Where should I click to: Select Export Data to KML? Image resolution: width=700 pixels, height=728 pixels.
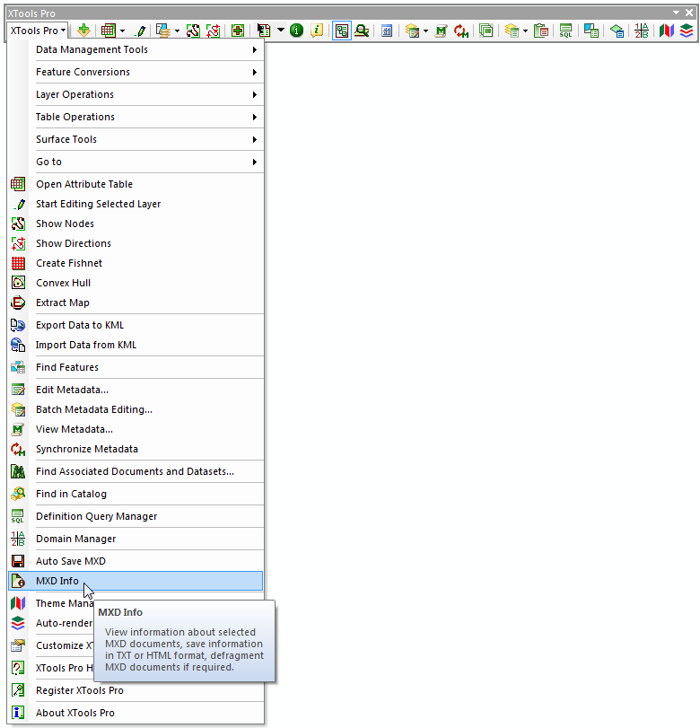point(136,325)
